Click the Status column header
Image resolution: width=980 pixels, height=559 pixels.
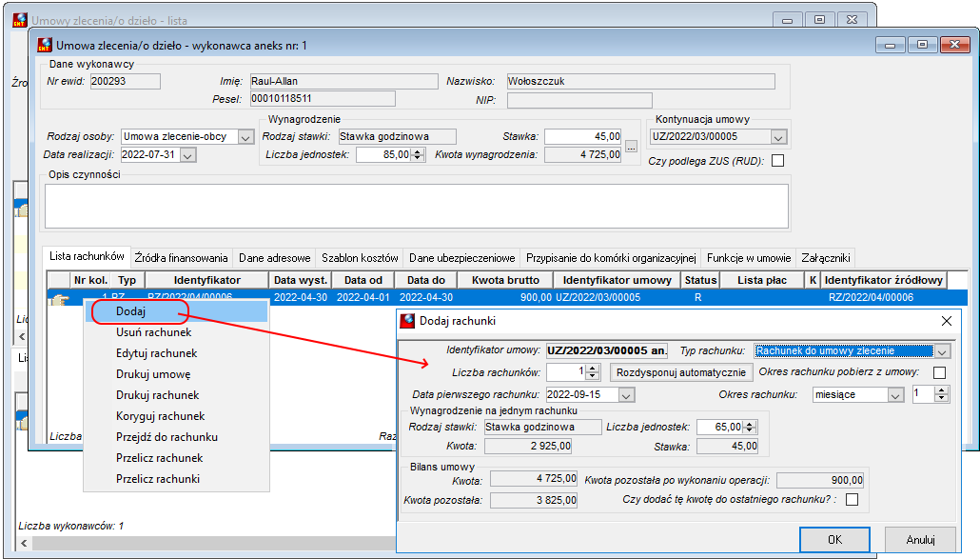click(x=700, y=280)
